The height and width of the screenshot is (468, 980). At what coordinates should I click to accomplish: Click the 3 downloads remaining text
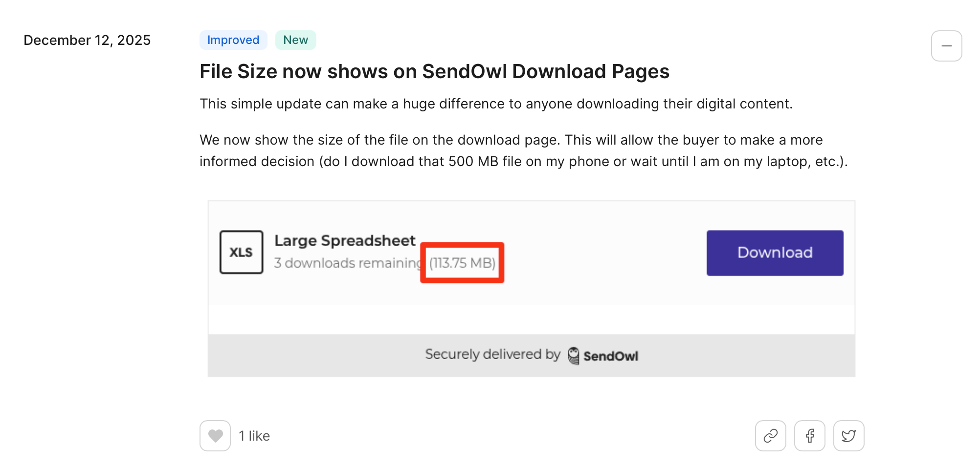tap(347, 262)
